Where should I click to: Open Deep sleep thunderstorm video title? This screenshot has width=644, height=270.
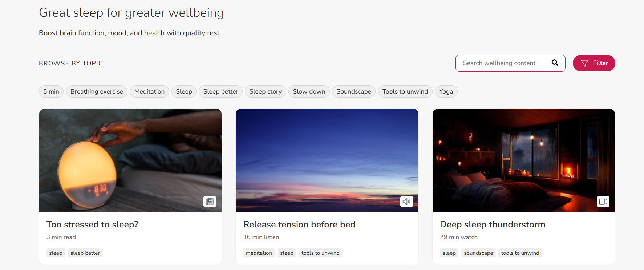tap(492, 225)
